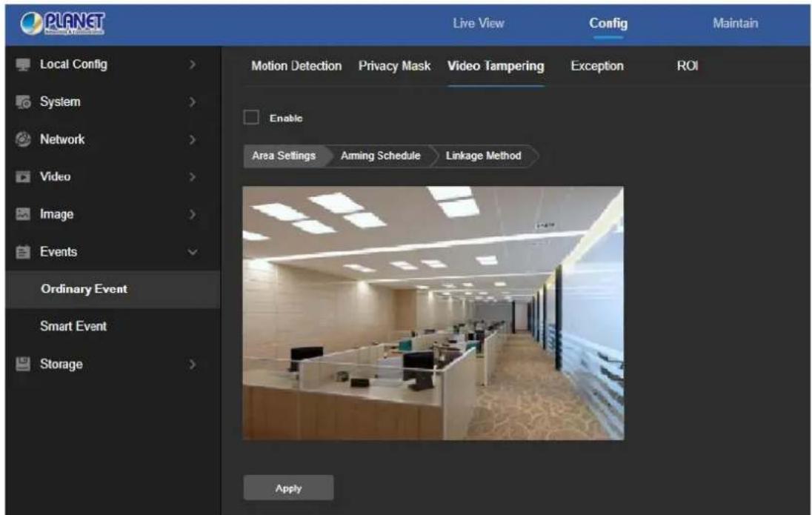Select the Config tab
The width and height of the screenshot is (812, 515).
(x=608, y=23)
